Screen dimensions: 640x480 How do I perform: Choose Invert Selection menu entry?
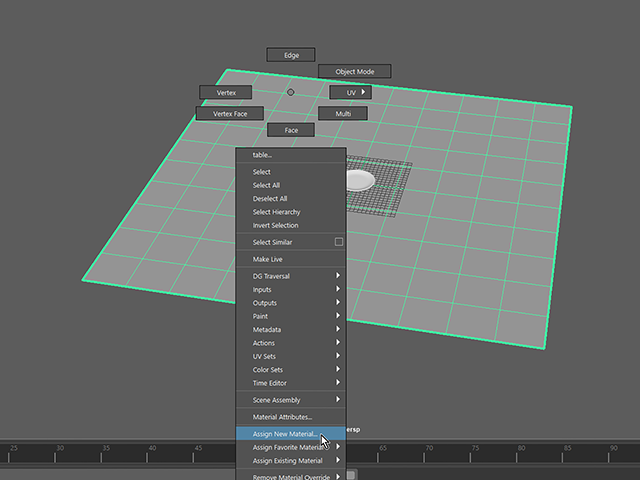coord(291,225)
